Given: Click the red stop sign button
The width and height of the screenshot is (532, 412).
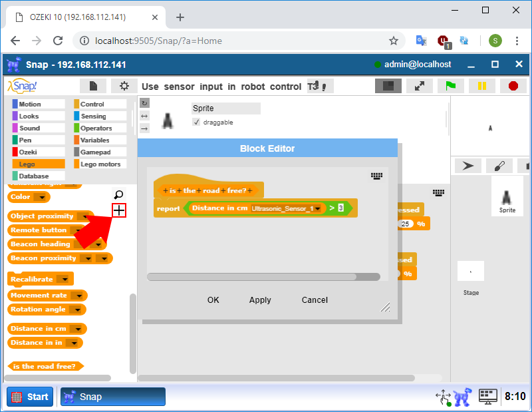Looking at the screenshot, I should click(513, 86).
